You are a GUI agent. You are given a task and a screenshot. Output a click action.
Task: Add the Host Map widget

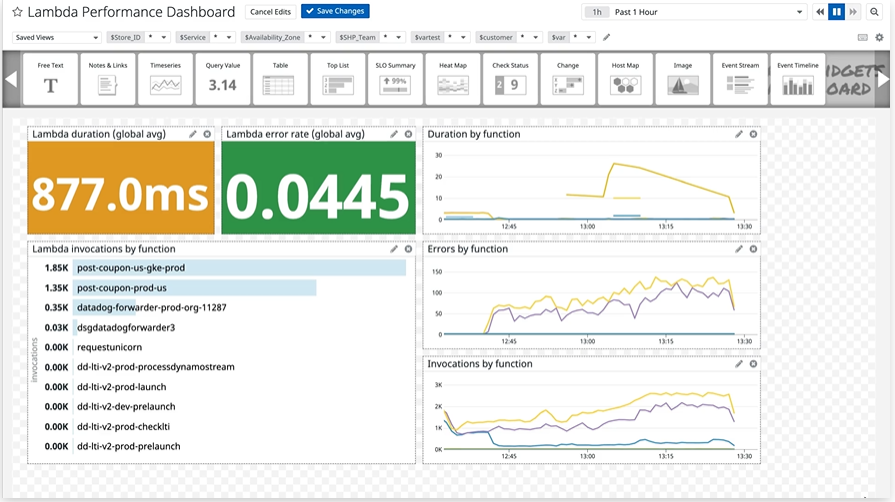[x=625, y=79]
